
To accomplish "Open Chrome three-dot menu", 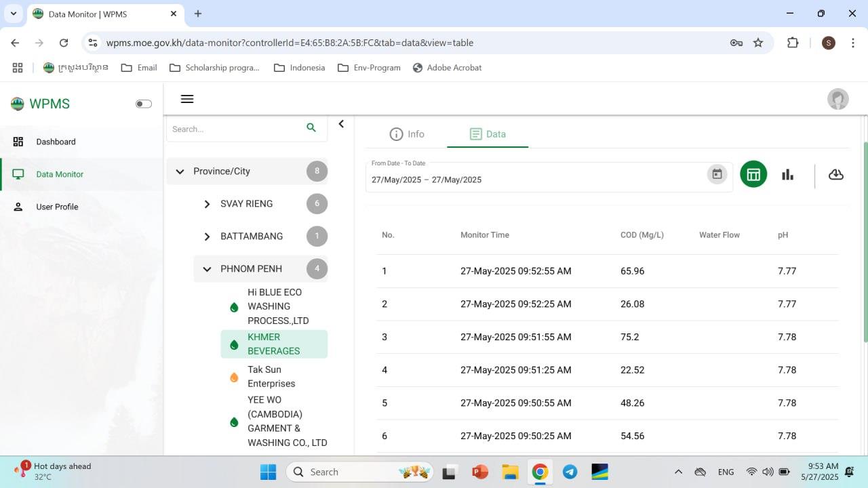I will coord(852,43).
